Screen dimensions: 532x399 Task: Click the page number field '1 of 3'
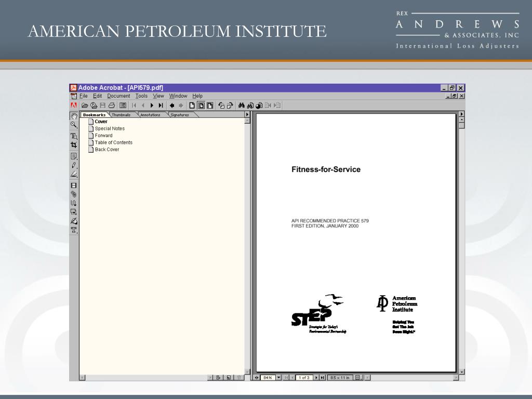tap(304, 378)
